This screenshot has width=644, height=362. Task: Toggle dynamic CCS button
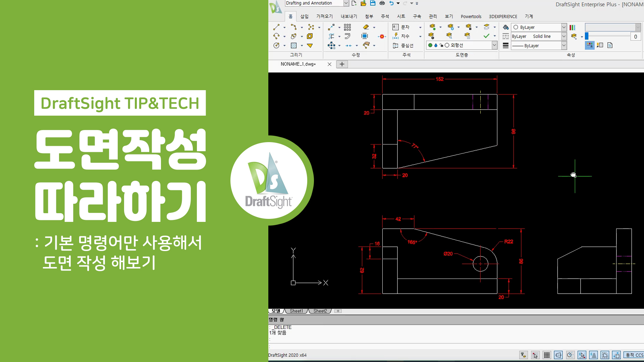[634, 355]
